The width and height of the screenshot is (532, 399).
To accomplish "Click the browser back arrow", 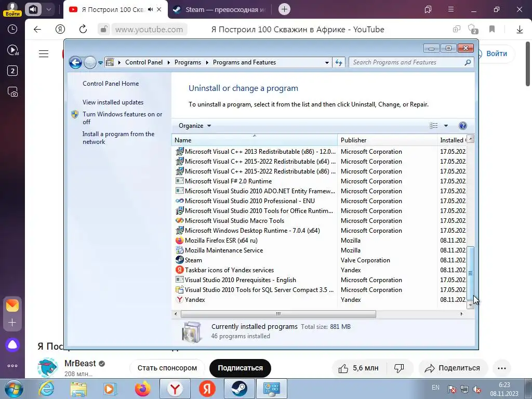I will click(x=37, y=30).
